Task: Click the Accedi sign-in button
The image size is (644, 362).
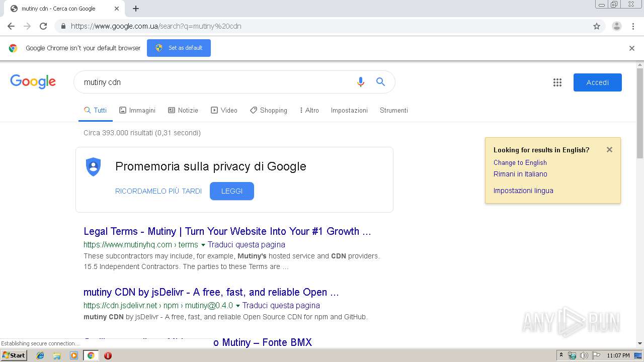Action: [x=598, y=82]
